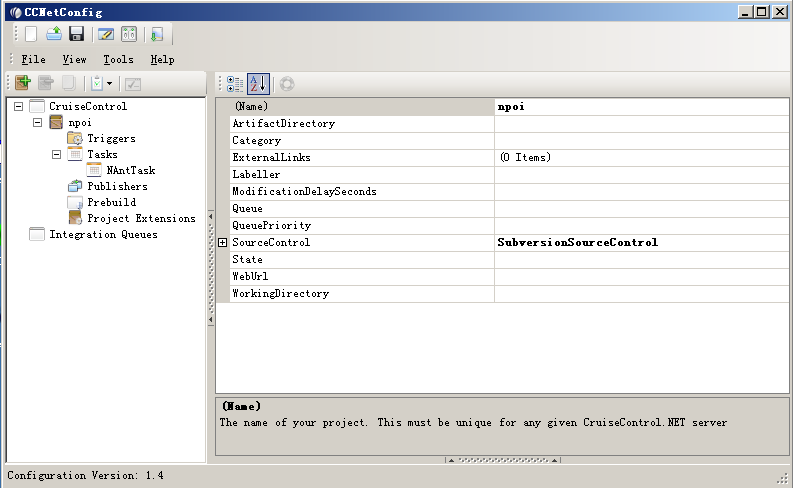Select the NAntTask tree item
This screenshot has height=488, width=793.
click(130, 170)
